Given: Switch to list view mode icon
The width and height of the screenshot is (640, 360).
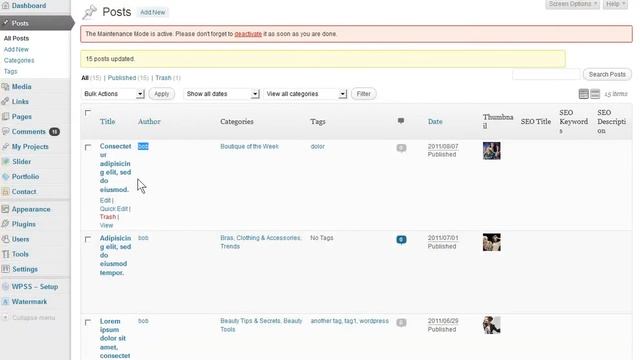Looking at the screenshot, I should point(584,94).
